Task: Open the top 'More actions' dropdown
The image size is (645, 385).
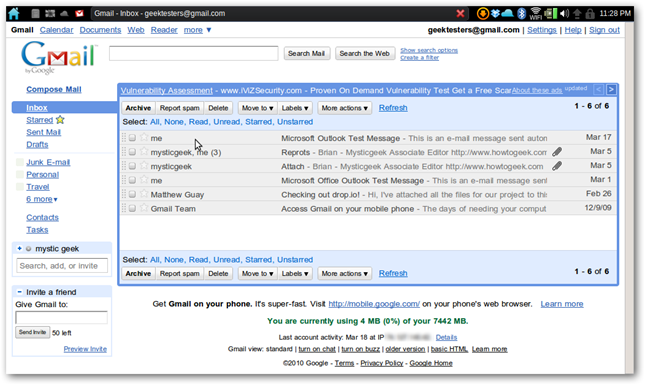Action: point(344,108)
